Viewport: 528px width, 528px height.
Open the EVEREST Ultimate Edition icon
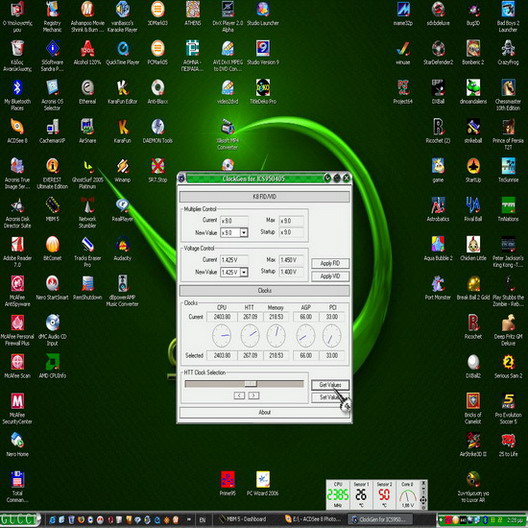53,173
